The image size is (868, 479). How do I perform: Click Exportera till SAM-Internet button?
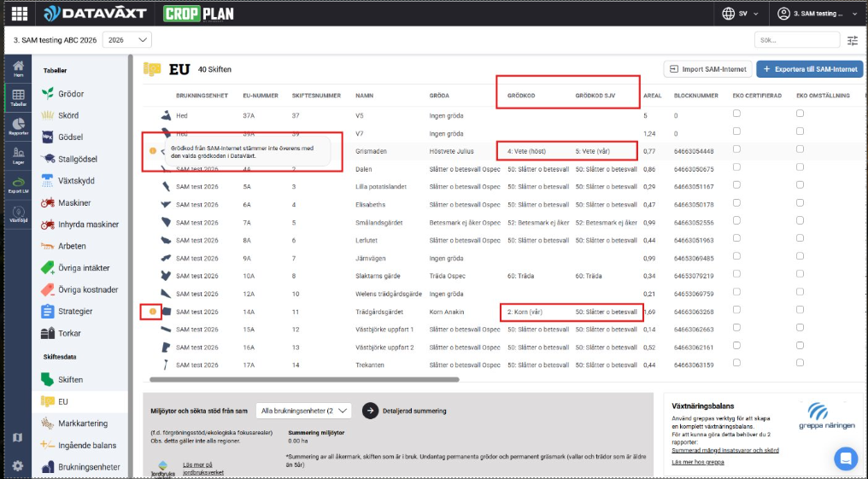click(x=809, y=69)
